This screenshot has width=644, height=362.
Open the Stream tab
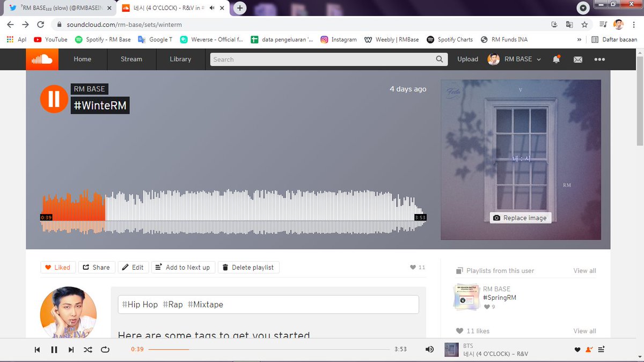[x=131, y=59]
